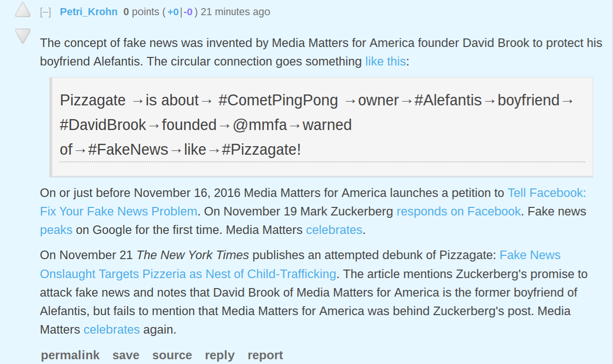Collapse the comment with the [–] toggle
This screenshot has height=364, width=613.
pyautogui.click(x=46, y=12)
